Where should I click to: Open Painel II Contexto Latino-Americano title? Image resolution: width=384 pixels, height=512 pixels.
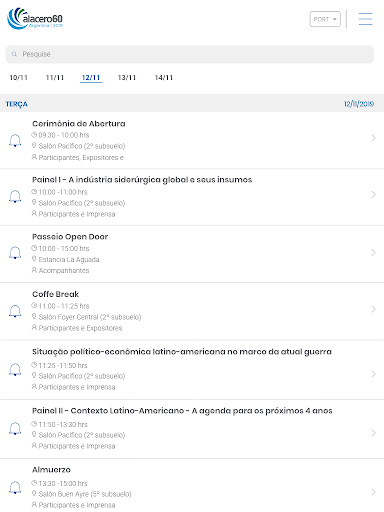click(182, 411)
